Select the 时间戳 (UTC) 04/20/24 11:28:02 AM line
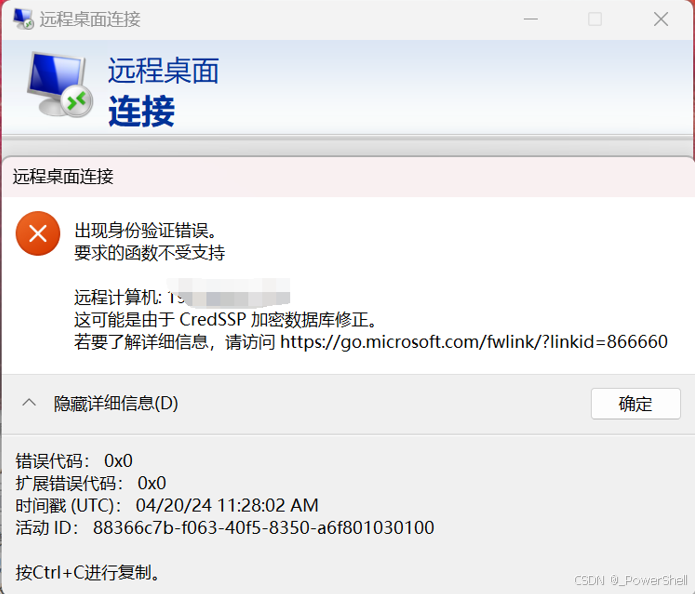This screenshot has height=594, width=695. coord(167,505)
